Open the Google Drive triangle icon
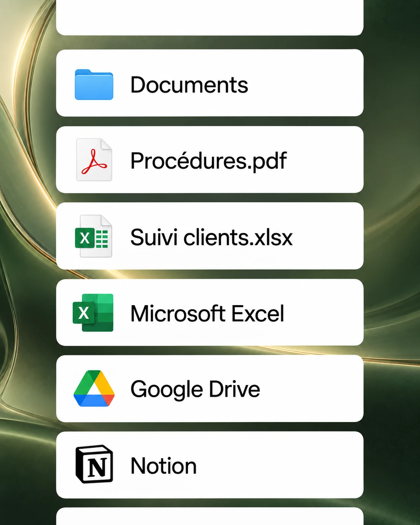420x525 pixels. tap(94, 389)
